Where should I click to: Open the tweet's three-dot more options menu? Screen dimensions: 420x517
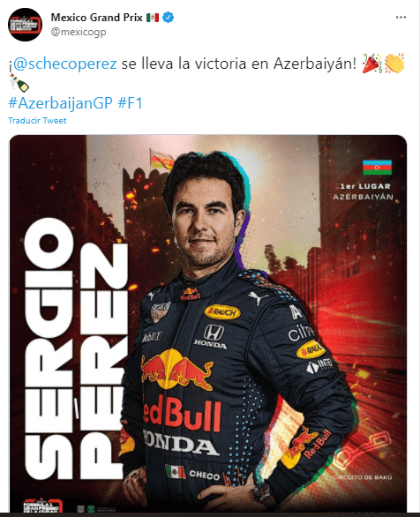click(401, 18)
